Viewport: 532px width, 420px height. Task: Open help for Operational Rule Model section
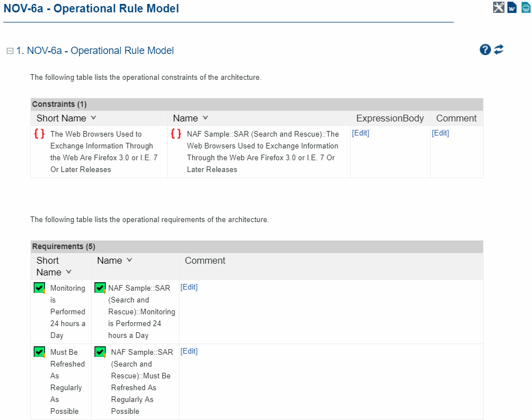click(x=485, y=49)
